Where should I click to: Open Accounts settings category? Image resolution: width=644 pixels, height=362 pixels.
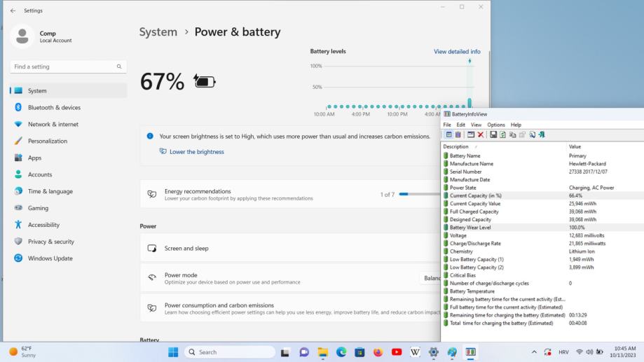click(68, 174)
